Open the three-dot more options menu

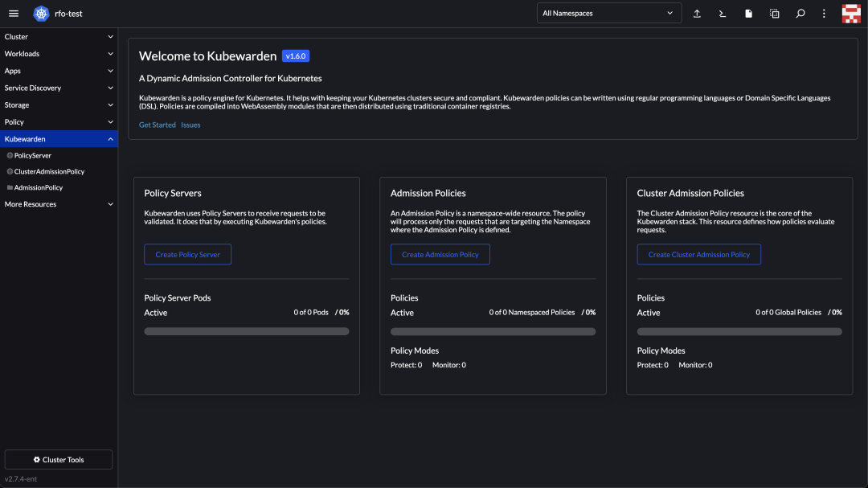(x=824, y=14)
